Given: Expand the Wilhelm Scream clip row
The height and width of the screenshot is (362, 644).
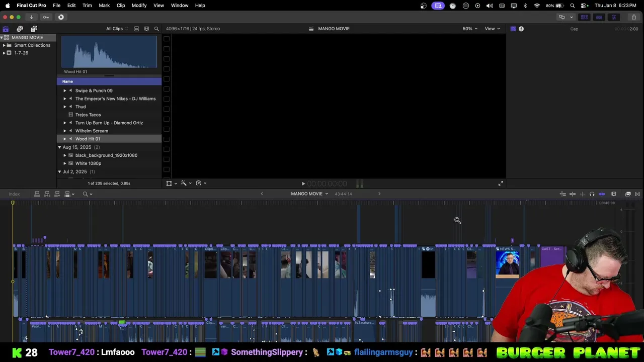Looking at the screenshot, I should coord(64,131).
